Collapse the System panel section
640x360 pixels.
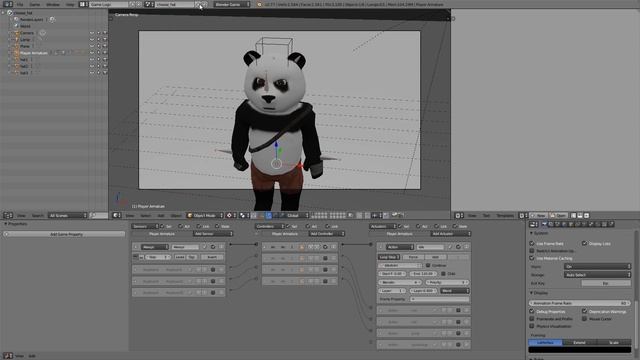pyautogui.click(x=531, y=233)
